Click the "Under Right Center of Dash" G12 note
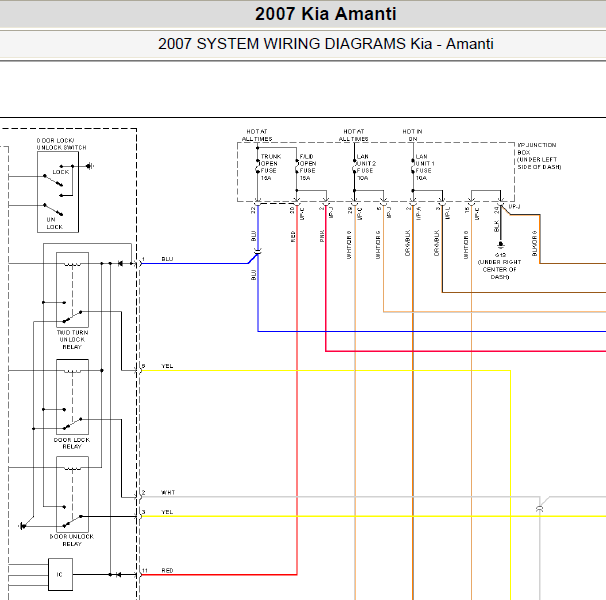 (499, 269)
